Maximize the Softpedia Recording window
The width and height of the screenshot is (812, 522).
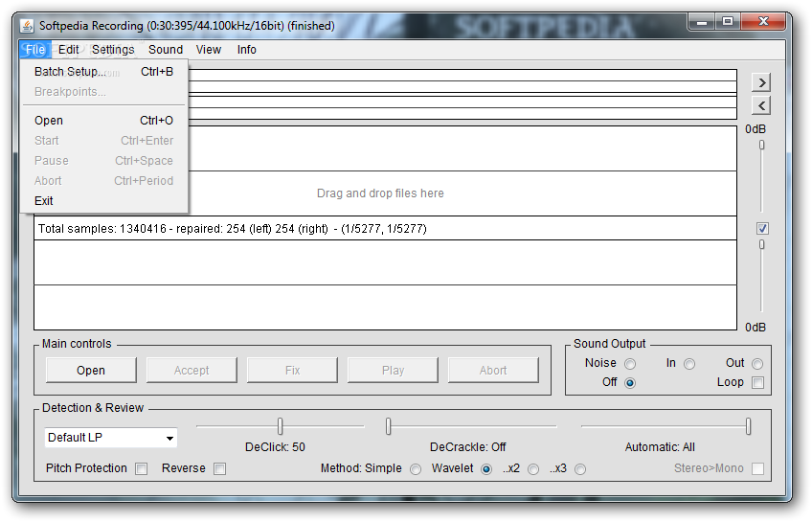click(x=728, y=22)
